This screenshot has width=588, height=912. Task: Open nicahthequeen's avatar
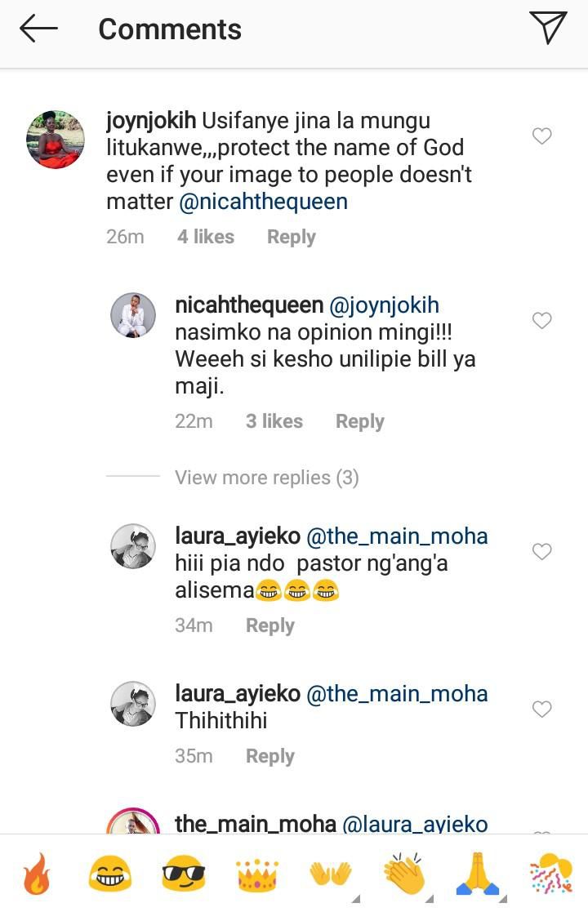point(133,317)
